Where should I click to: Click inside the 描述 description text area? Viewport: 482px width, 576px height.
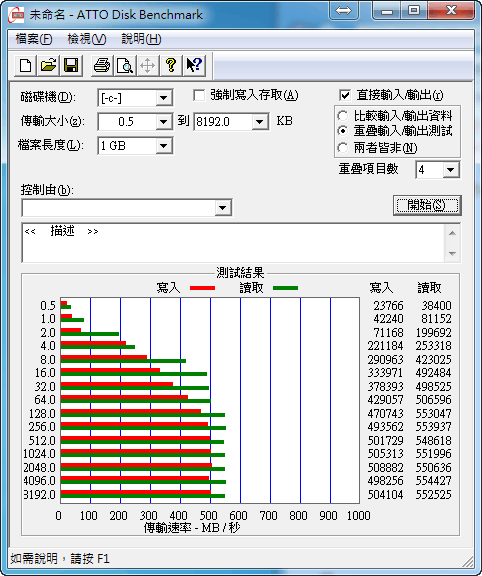pos(233,243)
